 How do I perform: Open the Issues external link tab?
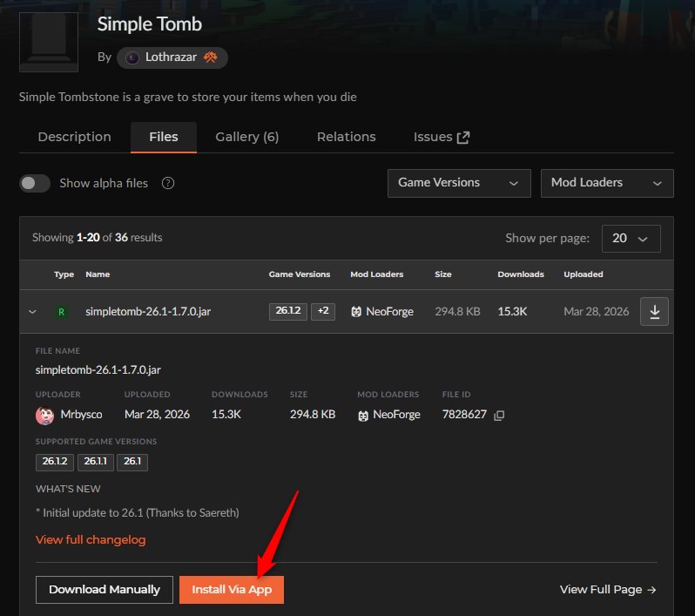click(x=442, y=137)
